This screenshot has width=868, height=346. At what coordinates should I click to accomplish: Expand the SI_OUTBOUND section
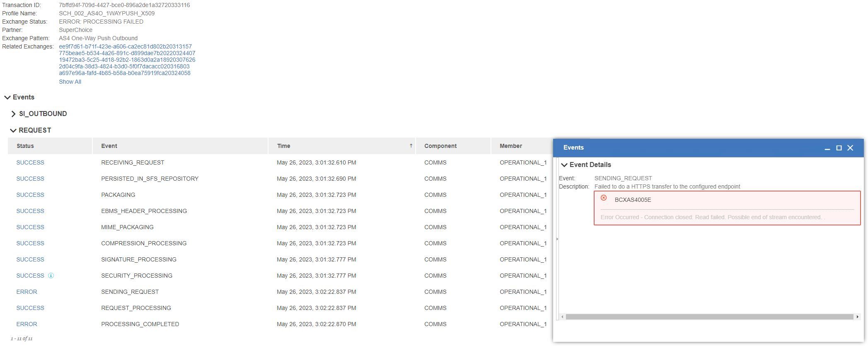[13, 114]
